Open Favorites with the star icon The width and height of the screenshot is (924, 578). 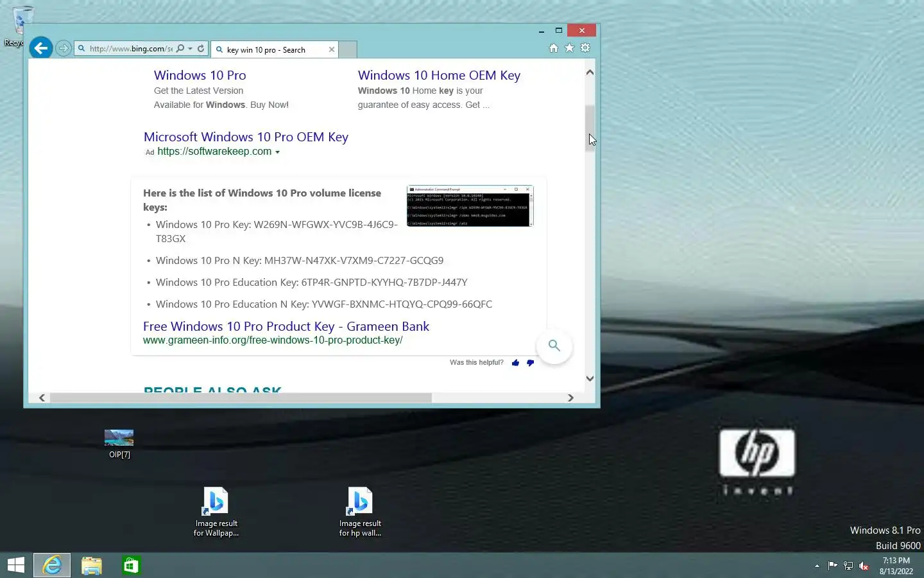(x=569, y=48)
